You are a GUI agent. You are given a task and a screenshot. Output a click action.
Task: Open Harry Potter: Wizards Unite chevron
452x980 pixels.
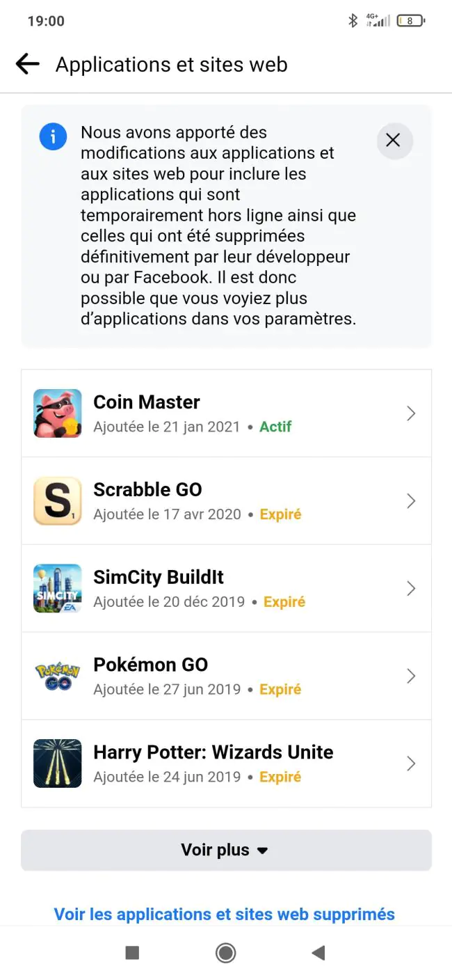[x=411, y=764]
